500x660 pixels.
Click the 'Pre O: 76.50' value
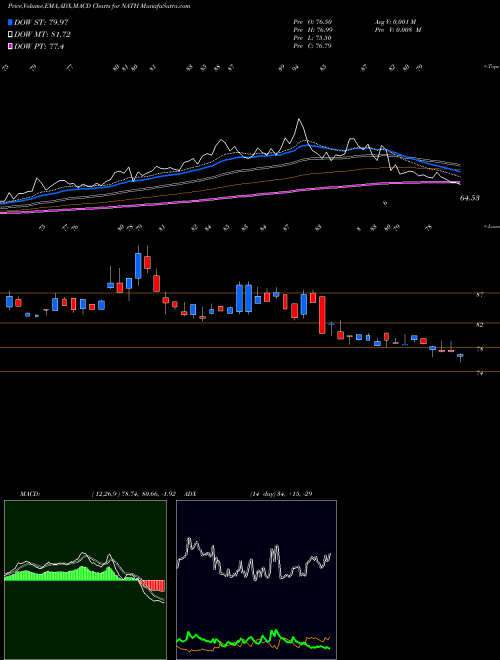[x=312, y=22]
